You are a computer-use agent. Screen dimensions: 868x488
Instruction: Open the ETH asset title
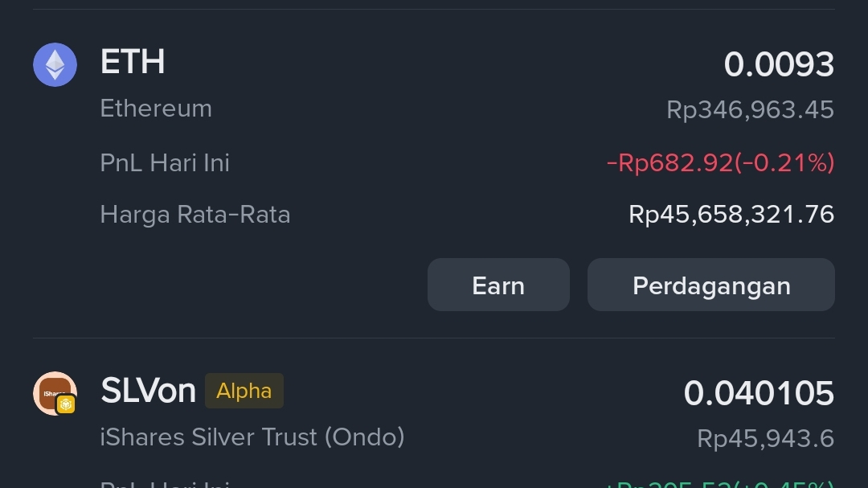pos(133,63)
